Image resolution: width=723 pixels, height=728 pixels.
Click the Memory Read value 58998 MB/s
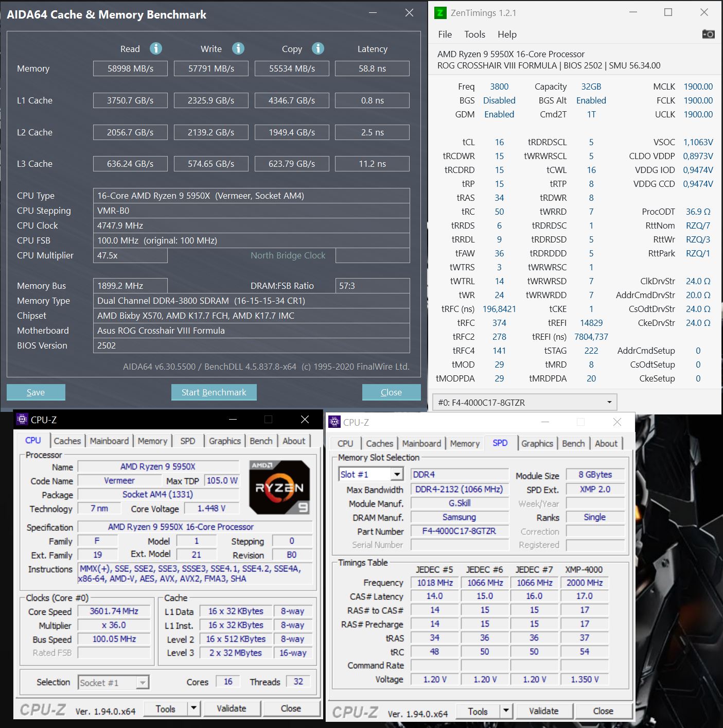(130, 68)
